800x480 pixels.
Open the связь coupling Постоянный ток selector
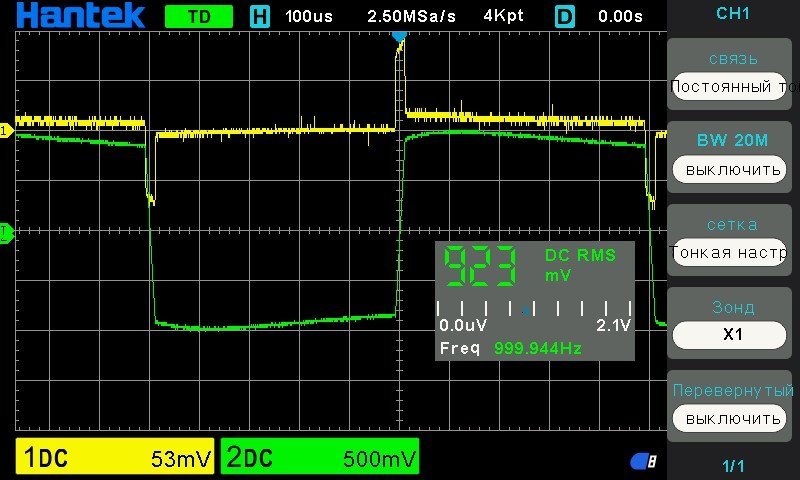[x=733, y=86]
